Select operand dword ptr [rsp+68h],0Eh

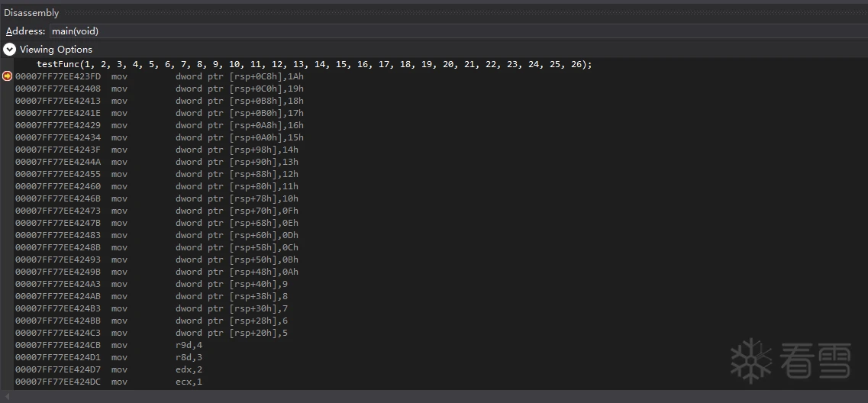click(237, 223)
